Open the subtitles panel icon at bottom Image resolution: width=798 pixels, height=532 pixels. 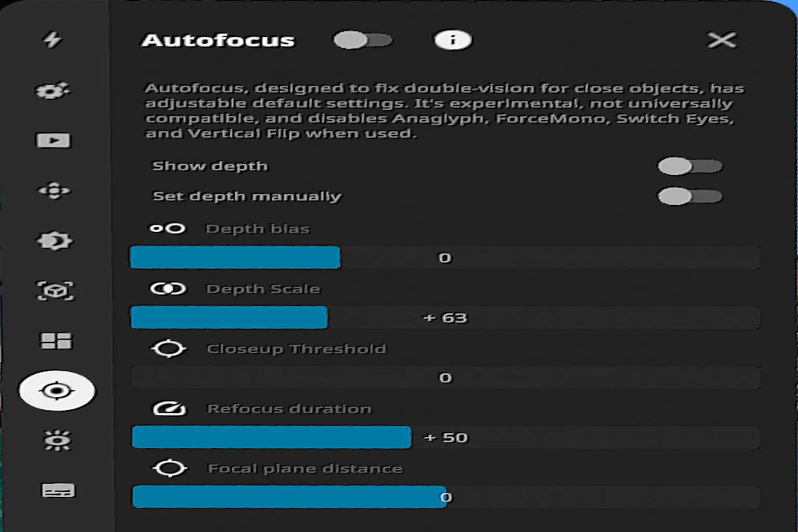point(56,490)
